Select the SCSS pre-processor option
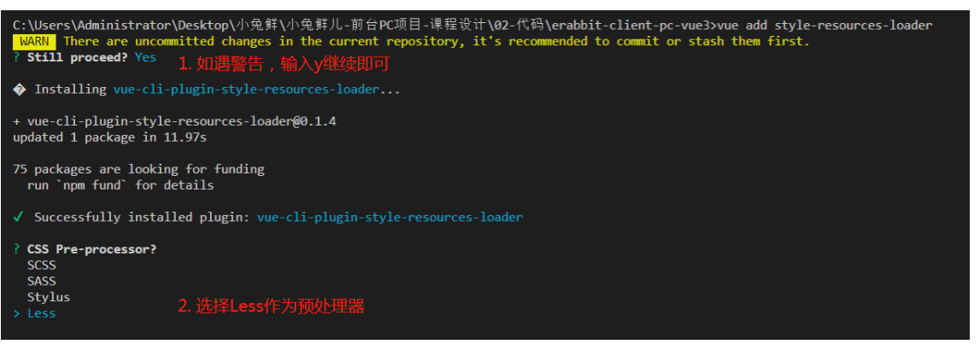The image size is (980, 350). point(42,265)
